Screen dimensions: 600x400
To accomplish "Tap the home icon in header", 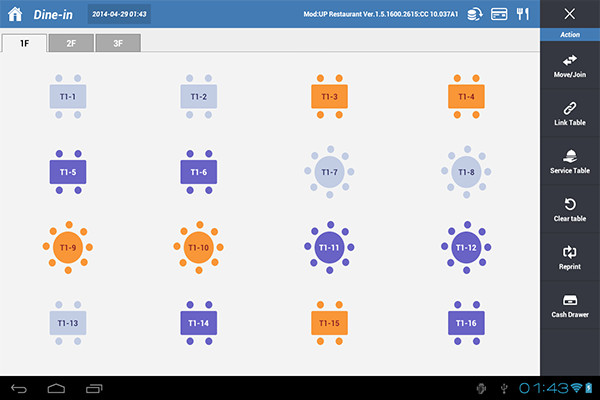I will (x=15, y=14).
